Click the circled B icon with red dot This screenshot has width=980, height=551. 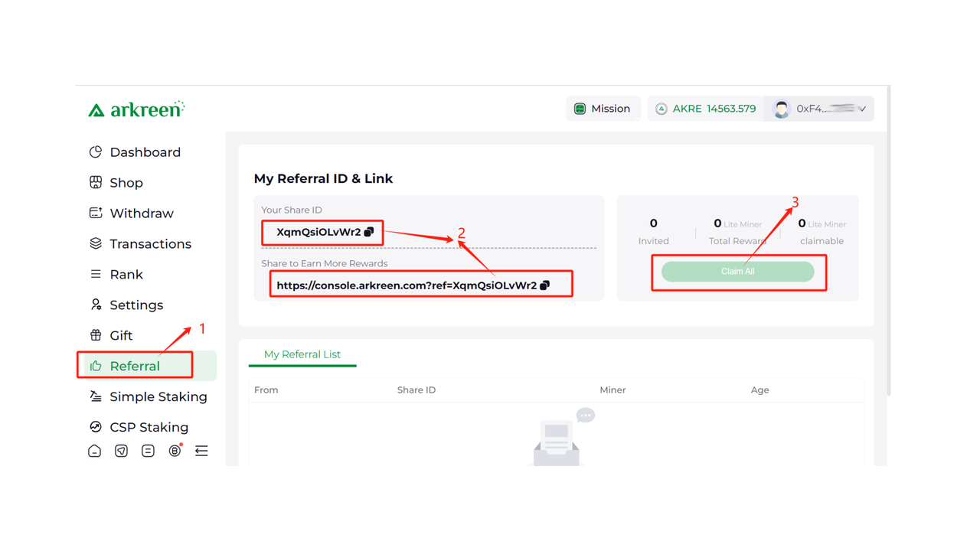(x=175, y=451)
